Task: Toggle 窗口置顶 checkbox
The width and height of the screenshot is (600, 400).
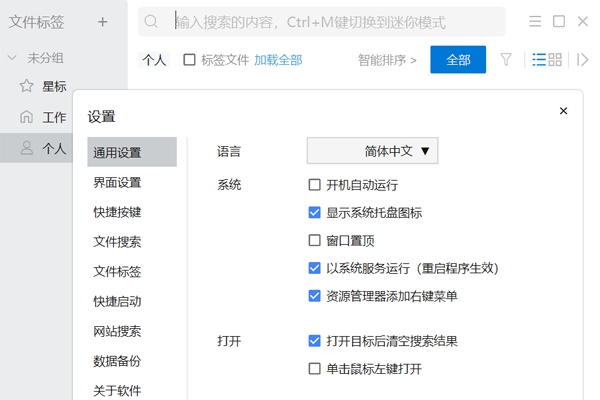Action: click(x=315, y=240)
